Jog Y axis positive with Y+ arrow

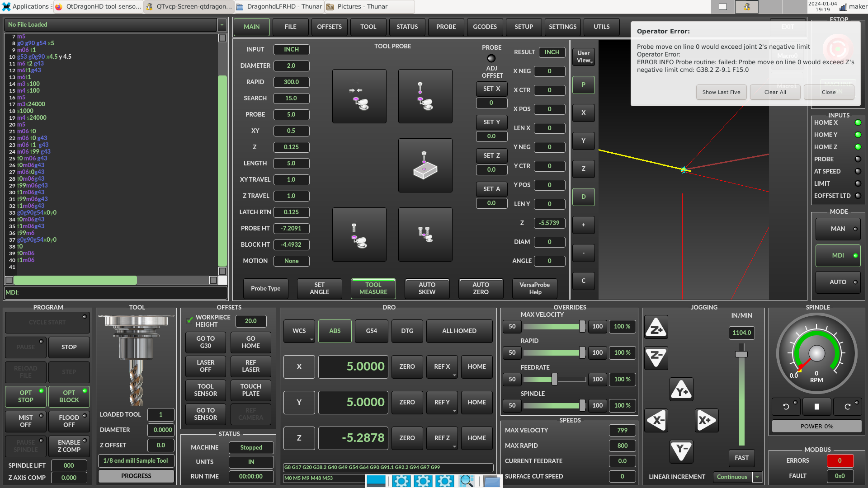[681, 389]
